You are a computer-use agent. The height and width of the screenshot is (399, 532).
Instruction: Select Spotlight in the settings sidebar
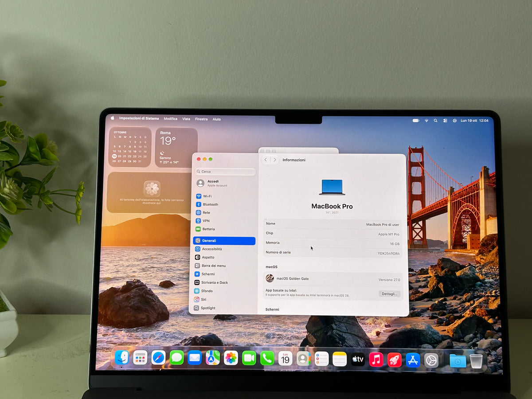(224, 308)
